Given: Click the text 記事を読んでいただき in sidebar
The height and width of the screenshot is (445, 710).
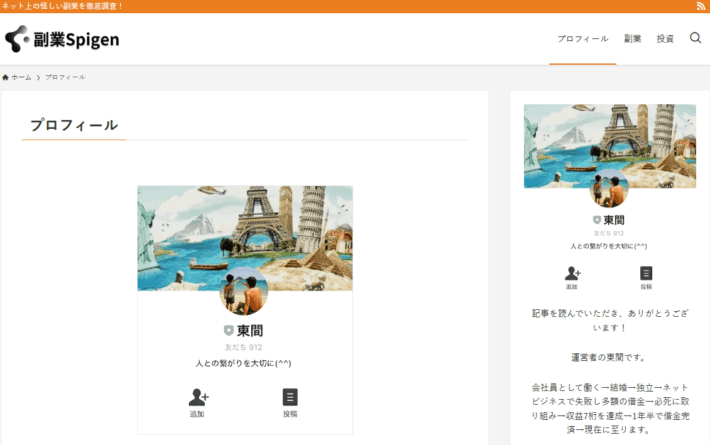Looking at the screenshot, I should pyautogui.click(x=576, y=313).
